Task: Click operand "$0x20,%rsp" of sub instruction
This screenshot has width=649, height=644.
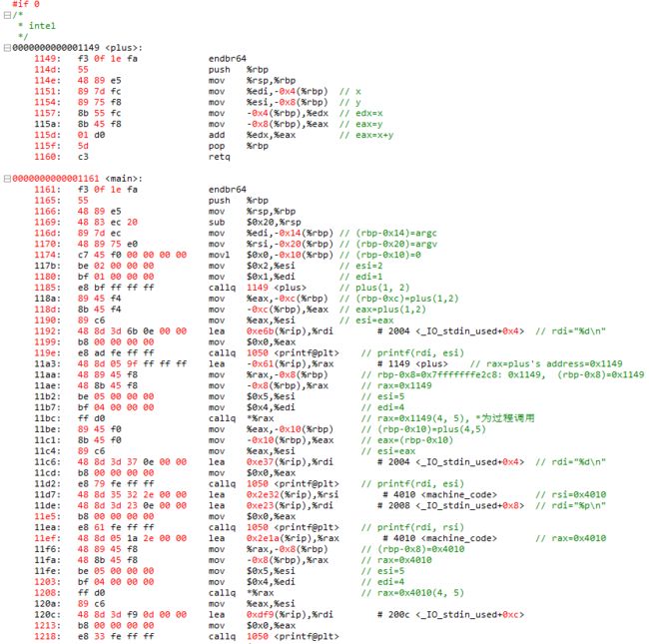Action: [274, 223]
